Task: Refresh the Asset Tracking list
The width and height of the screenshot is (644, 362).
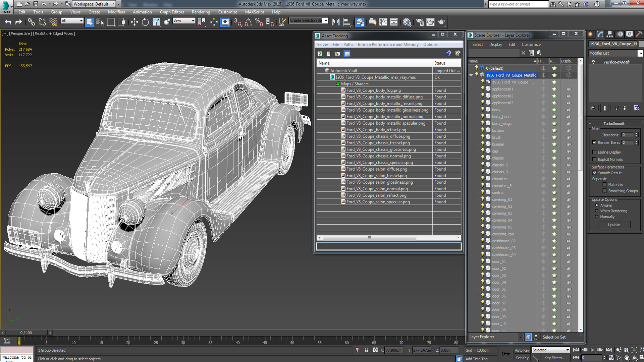Action: click(320, 54)
